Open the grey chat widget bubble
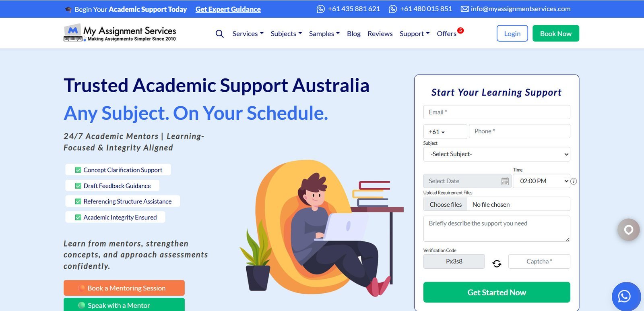 [x=629, y=230]
